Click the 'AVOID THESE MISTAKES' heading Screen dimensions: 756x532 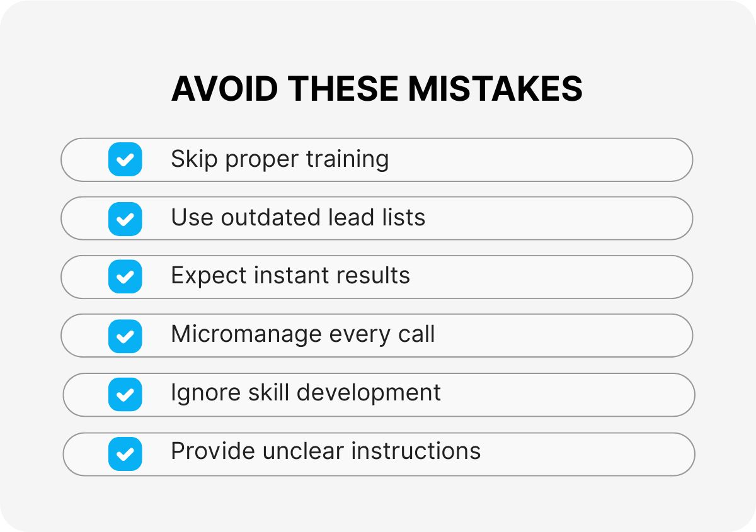[x=377, y=89]
